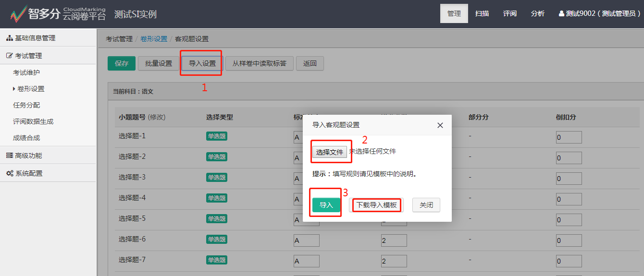Click the server icon of 高级功能

coord(9,156)
